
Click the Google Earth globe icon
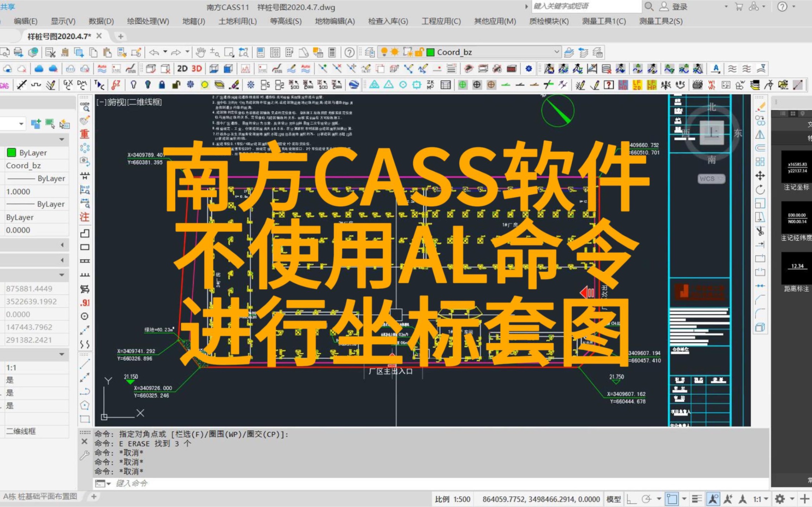tap(354, 85)
